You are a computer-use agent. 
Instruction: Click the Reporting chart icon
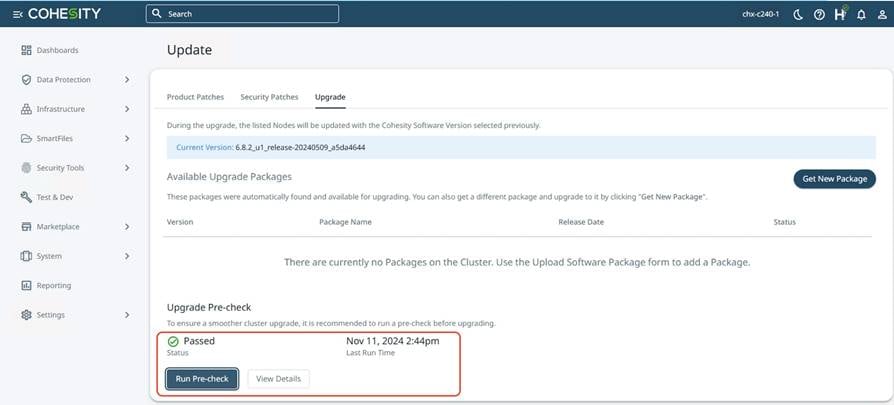point(26,285)
